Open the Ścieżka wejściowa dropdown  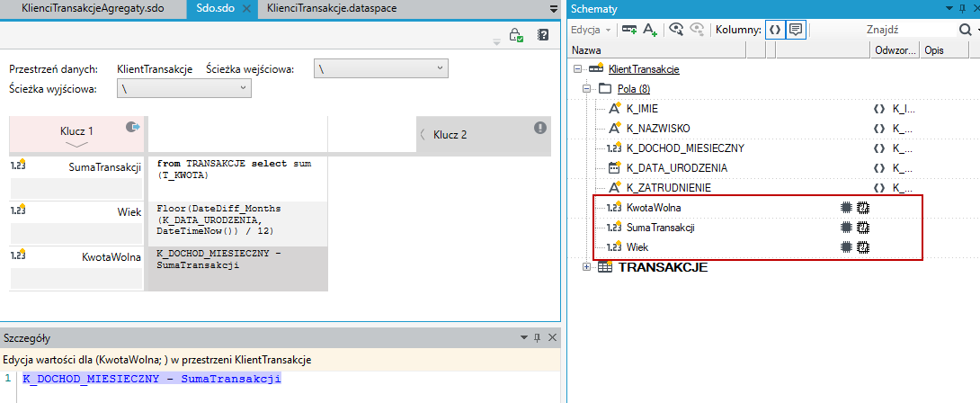[381, 69]
